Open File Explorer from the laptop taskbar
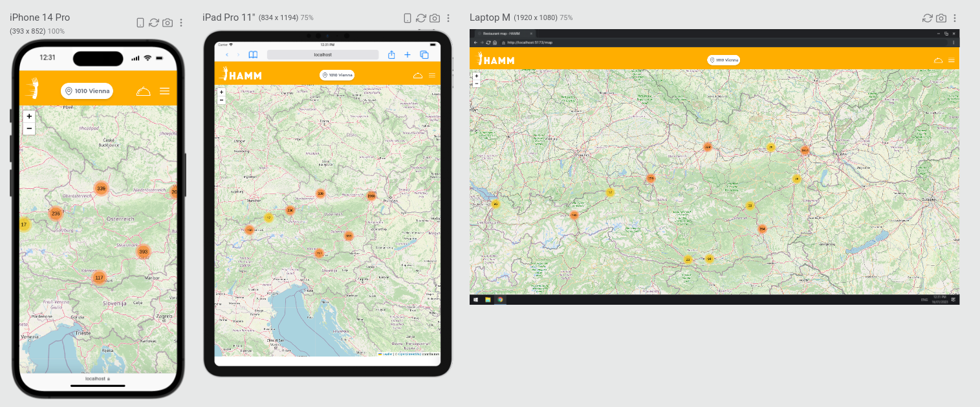This screenshot has width=980, height=407. click(x=488, y=300)
